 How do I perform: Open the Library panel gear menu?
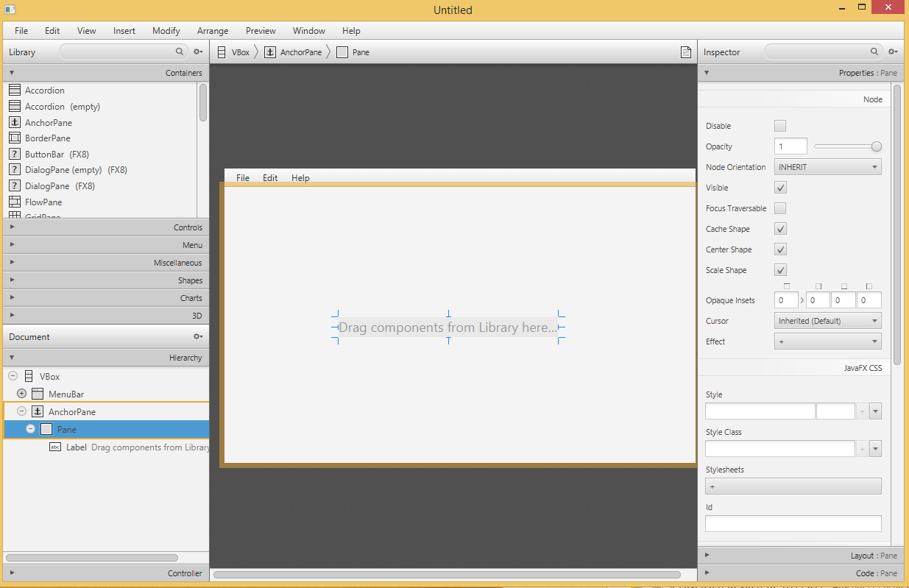click(197, 52)
